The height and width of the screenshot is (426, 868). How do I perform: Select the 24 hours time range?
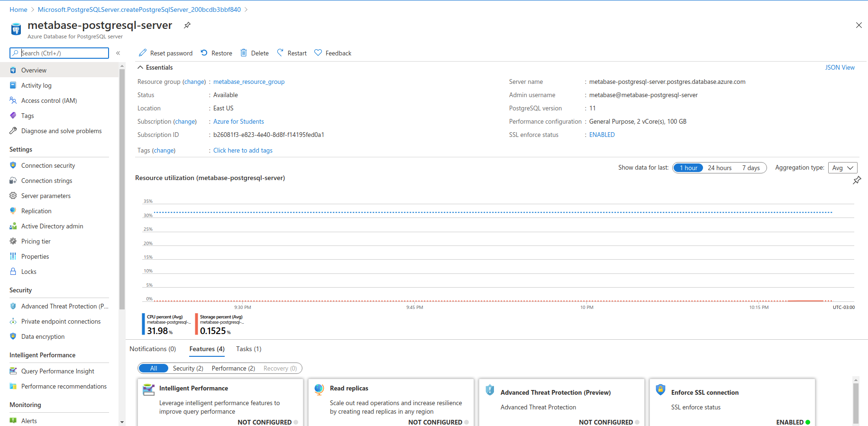click(720, 168)
